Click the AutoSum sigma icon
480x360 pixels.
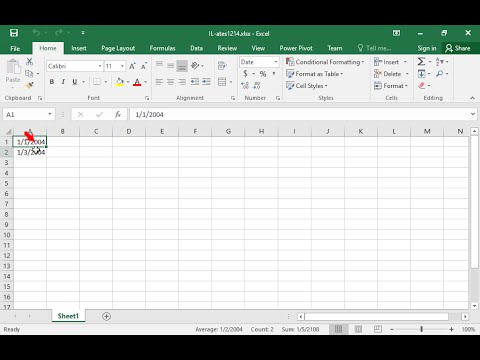tap(421, 62)
